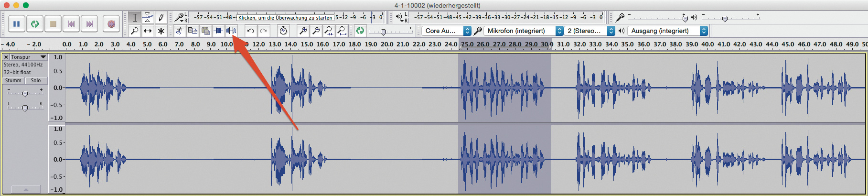The image size is (868, 196).
Task: Click the Trim audio icon
Action: click(218, 31)
